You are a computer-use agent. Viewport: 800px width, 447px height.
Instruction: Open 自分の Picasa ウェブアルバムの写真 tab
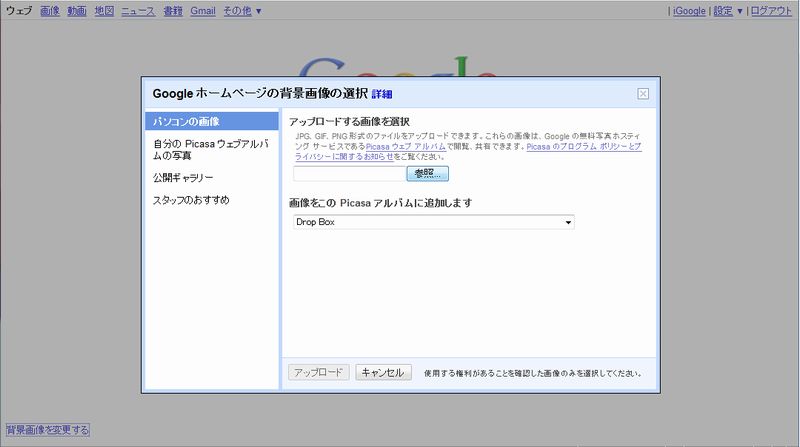pos(212,150)
